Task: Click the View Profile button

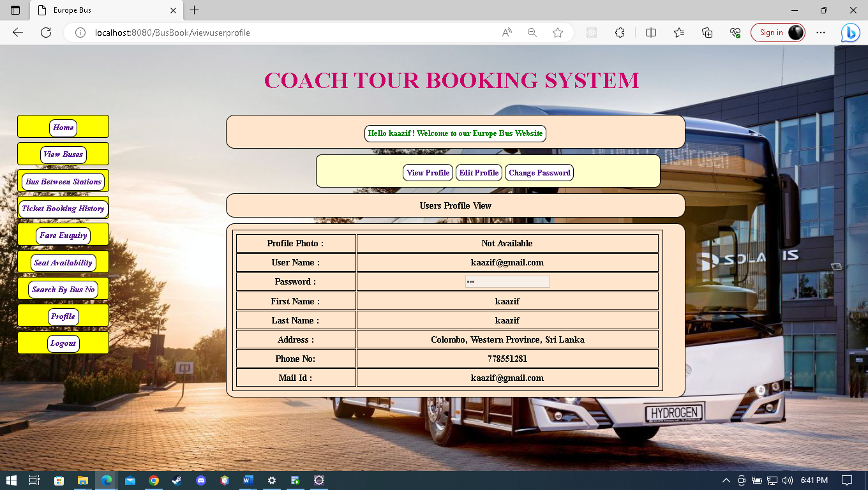Action: [x=428, y=172]
